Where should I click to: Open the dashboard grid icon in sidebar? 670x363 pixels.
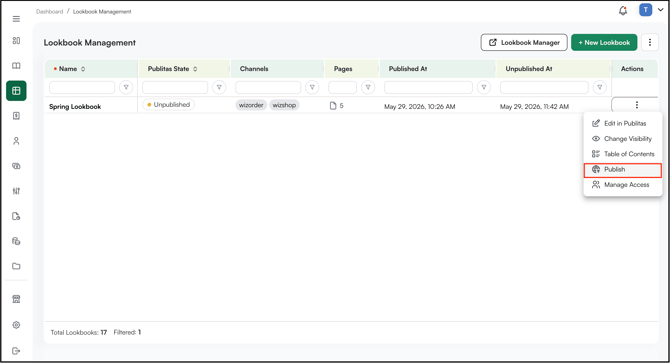pos(16,41)
